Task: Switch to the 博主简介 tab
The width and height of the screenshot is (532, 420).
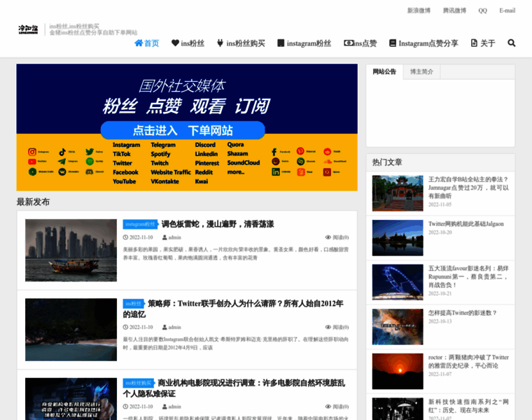Action: pyautogui.click(x=421, y=72)
